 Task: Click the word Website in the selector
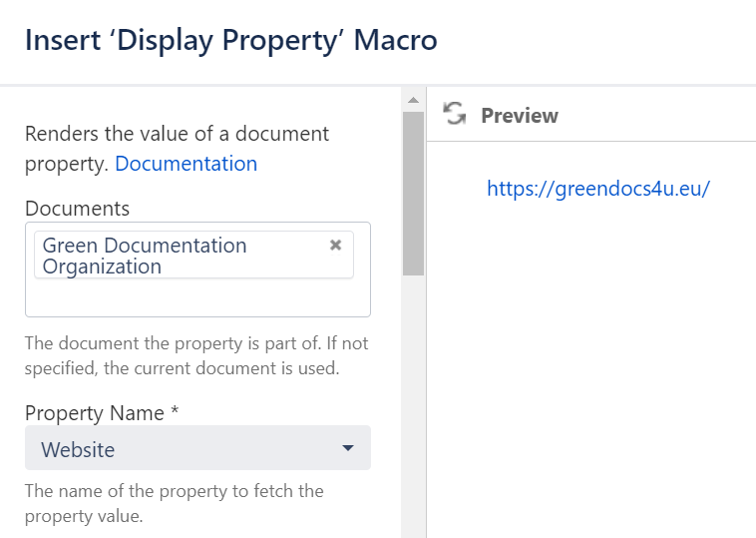(78, 449)
